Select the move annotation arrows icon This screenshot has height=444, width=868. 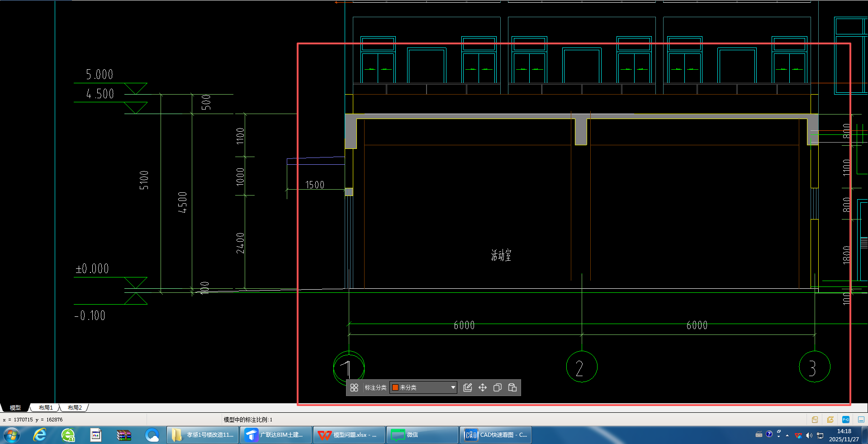(x=483, y=387)
